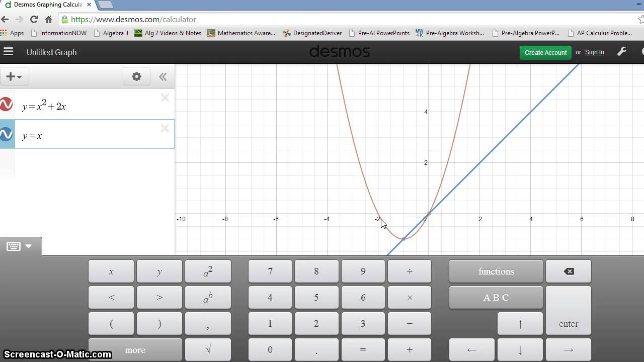This screenshot has height=362, width=644.
Task: Open the expression list settings gear
Action: click(x=137, y=76)
